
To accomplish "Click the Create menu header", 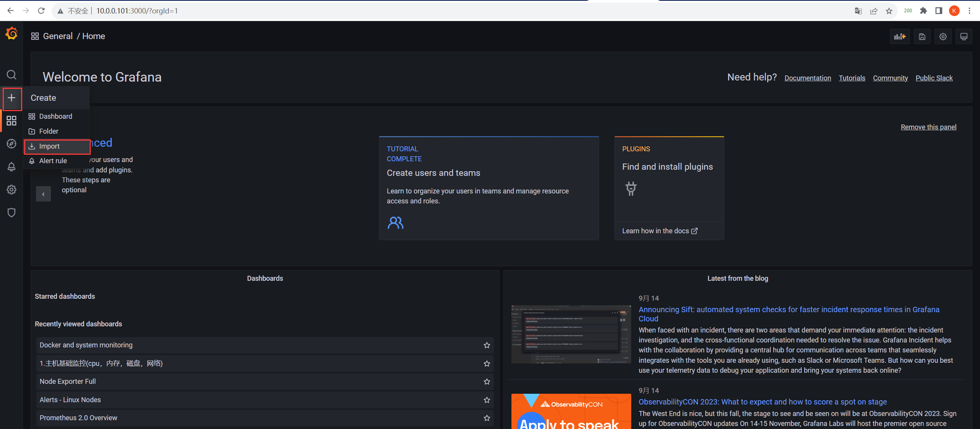I will (56, 98).
